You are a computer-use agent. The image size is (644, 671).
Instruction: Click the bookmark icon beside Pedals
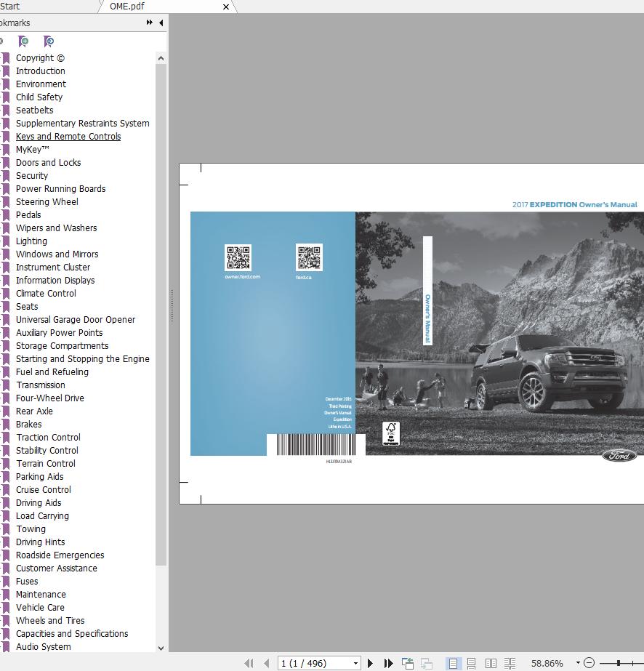[x=6, y=215]
